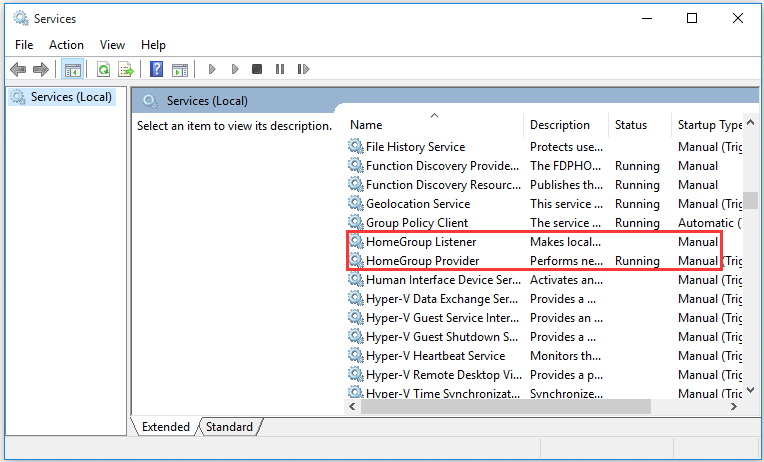Click the Services app icon in title bar

[x=21, y=19]
